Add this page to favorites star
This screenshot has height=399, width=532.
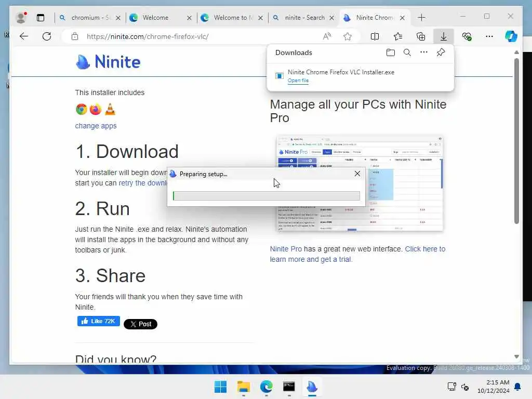[x=347, y=36]
